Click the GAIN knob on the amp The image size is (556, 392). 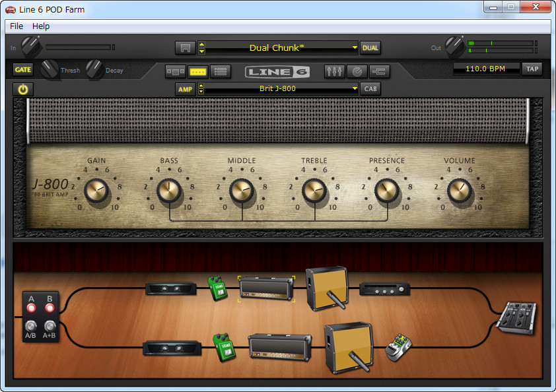(96, 191)
